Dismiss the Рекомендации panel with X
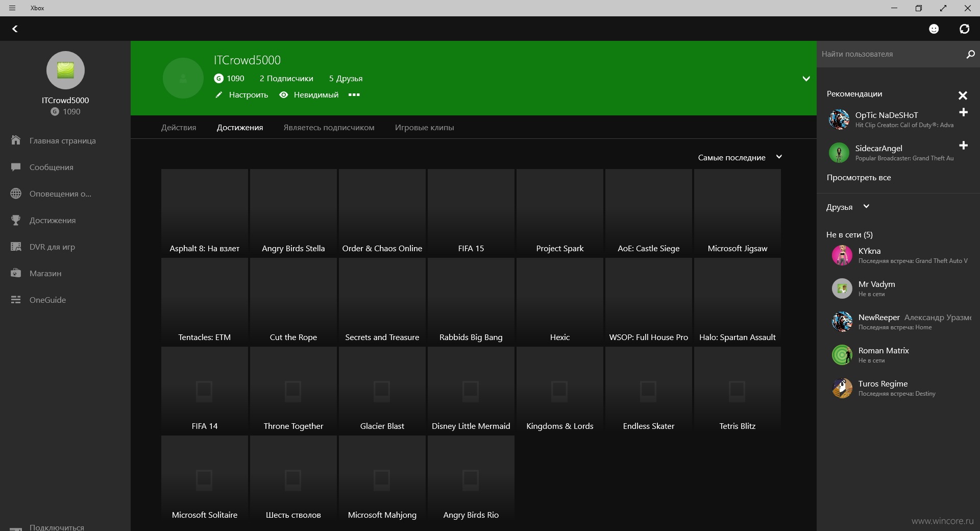980x531 pixels. [x=963, y=95]
